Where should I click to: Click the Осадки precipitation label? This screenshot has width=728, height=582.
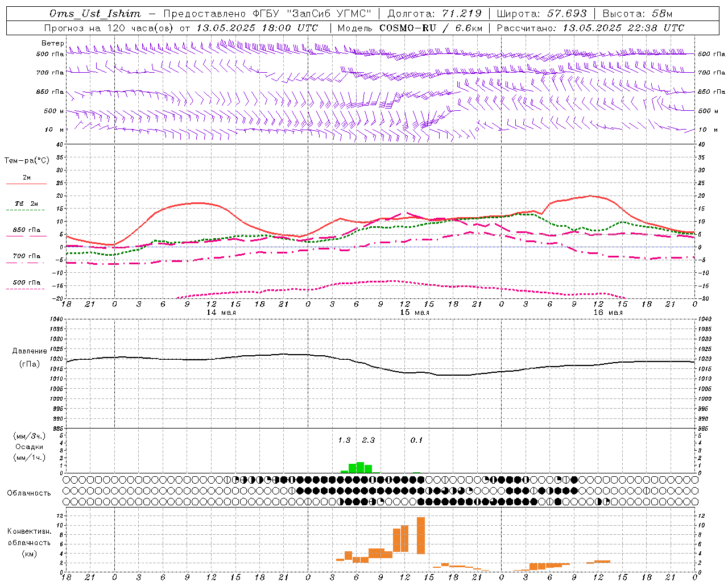click(30, 447)
